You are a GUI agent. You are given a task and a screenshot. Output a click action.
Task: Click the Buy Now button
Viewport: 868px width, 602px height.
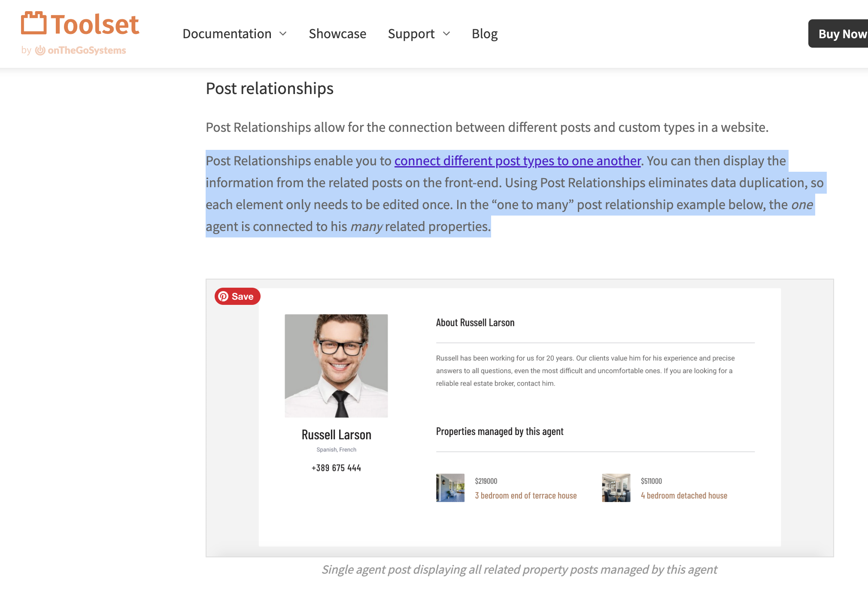(842, 33)
